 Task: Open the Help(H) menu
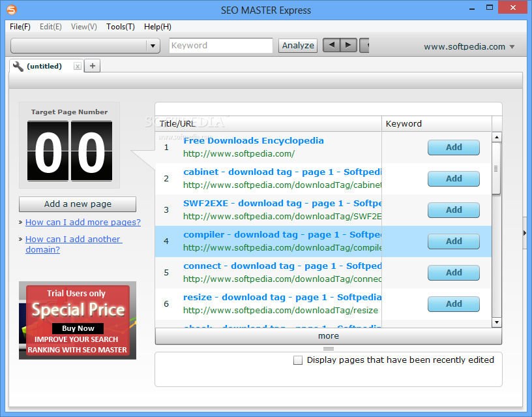coord(157,27)
